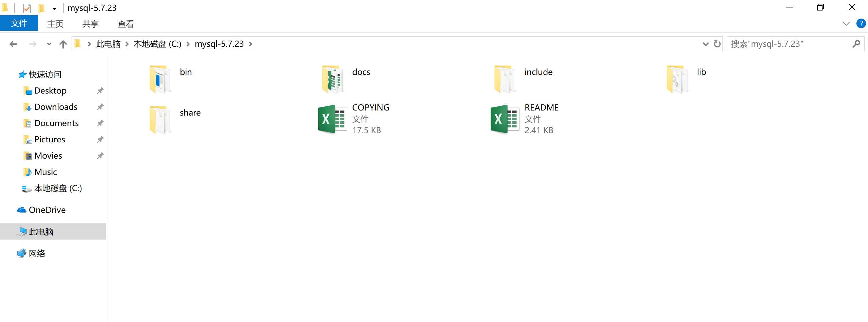The image size is (868, 322).
Task: Open the 文件 menu tab
Action: tap(19, 23)
